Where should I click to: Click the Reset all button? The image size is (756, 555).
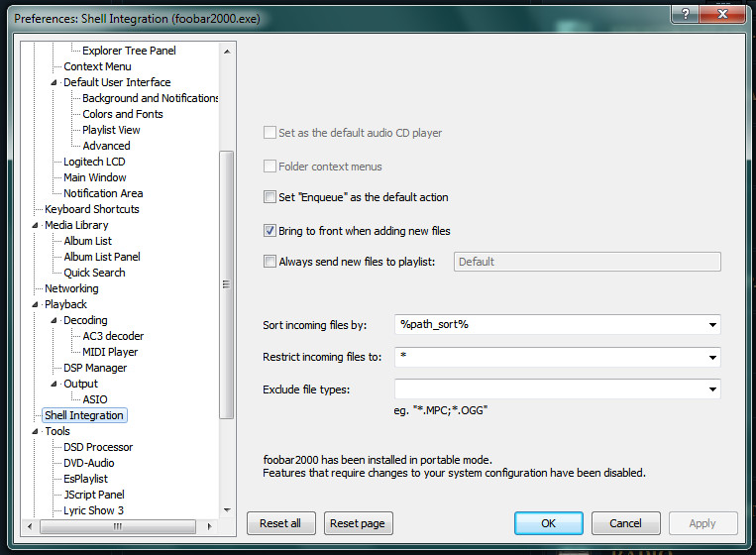281,523
